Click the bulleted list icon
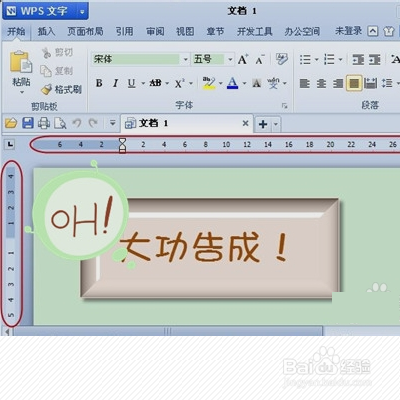 point(305,60)
